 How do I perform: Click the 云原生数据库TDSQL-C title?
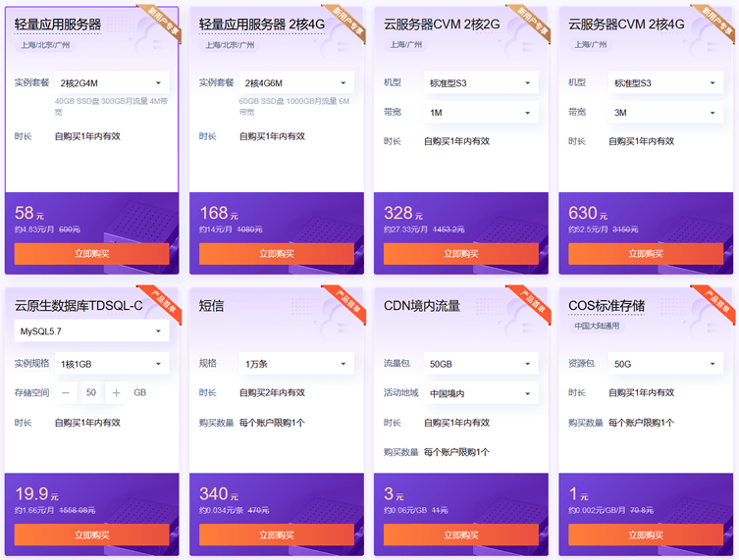[79, 306]
